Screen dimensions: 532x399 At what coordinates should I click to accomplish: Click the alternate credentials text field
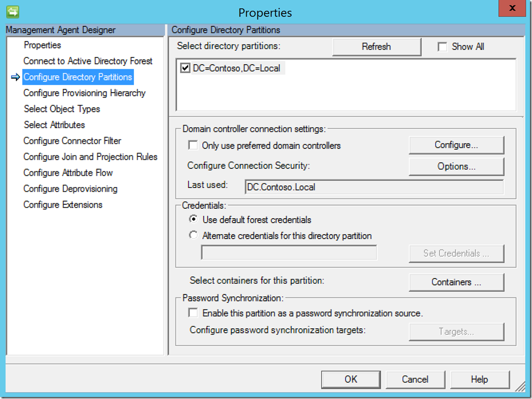tap(289, 253)
